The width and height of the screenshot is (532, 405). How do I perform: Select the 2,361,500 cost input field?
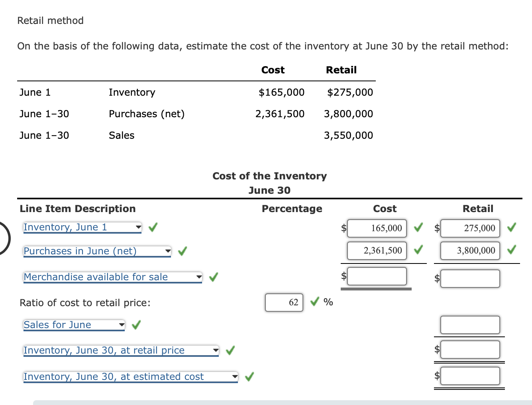[377, 250]
